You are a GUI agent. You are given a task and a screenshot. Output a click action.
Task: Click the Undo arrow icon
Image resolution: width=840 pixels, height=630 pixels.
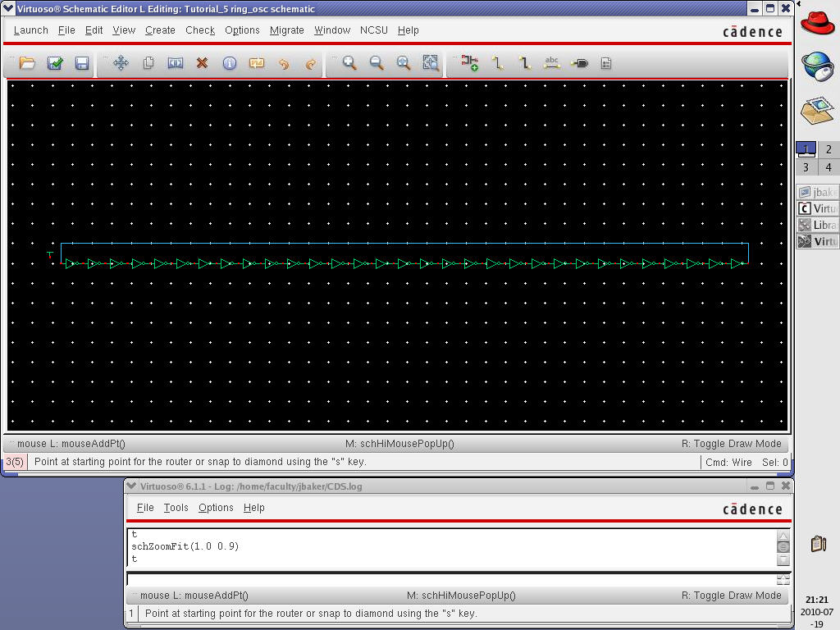[x=284, y=63]
